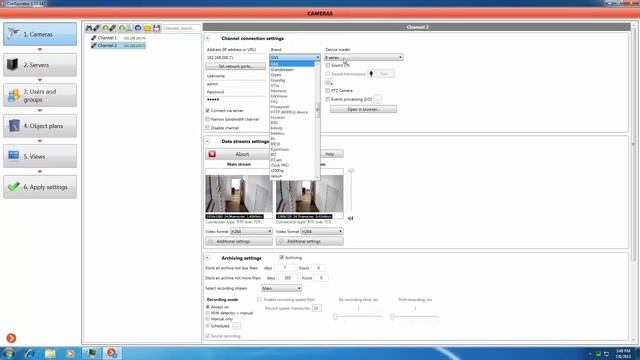
Task: Enable the Sound On checkbox
Action: click(x=327, y=65)
